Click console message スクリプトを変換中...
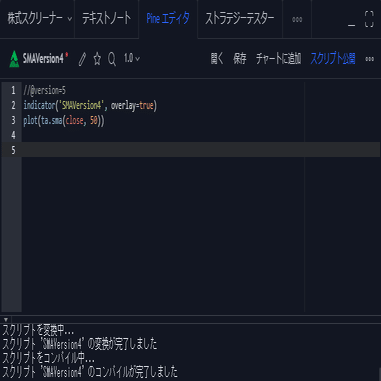This screenshot has height=381, width=381. point(38,330)
